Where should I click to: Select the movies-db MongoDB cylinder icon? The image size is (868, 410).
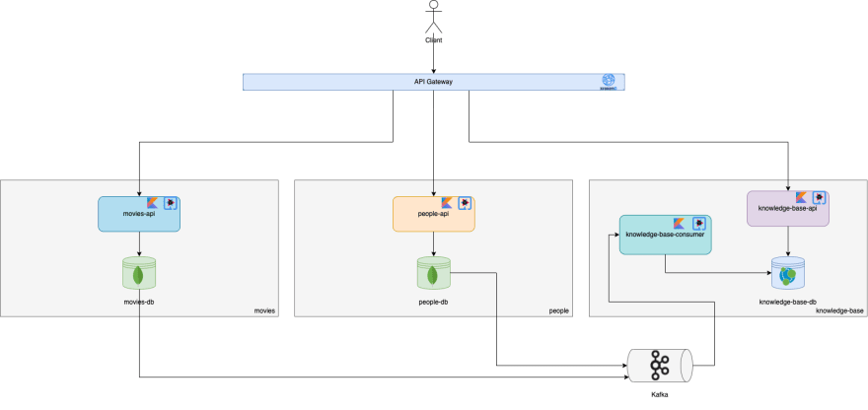click(139, 273)
